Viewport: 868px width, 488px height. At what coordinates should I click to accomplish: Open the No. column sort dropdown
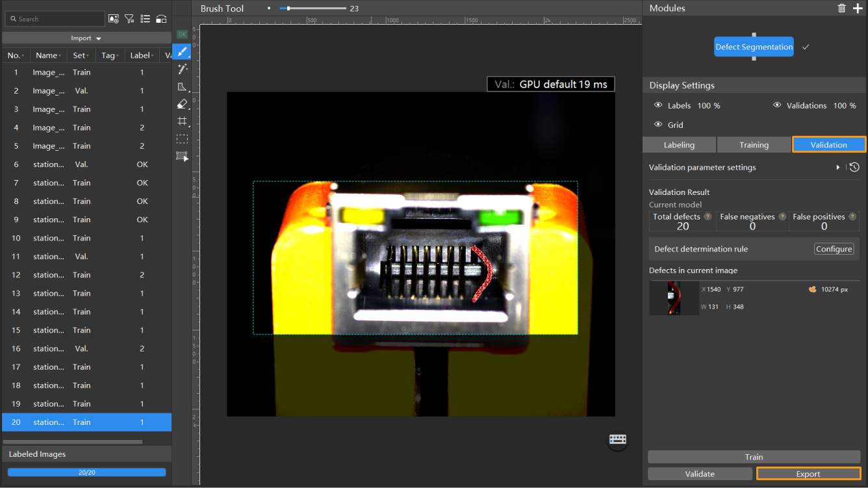coord(24,56)
